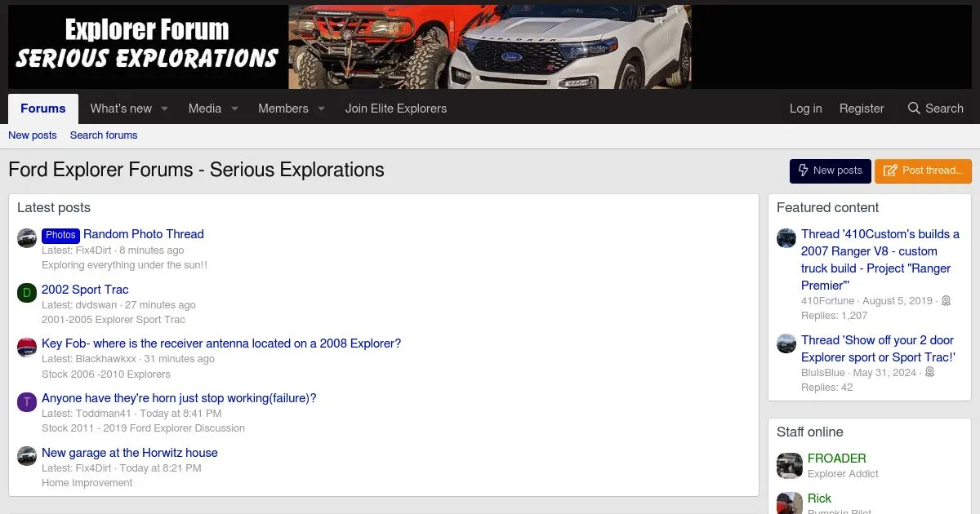Click the Photos prefix label
This screenshot has width=980, height=514.
tap(60, 235)
